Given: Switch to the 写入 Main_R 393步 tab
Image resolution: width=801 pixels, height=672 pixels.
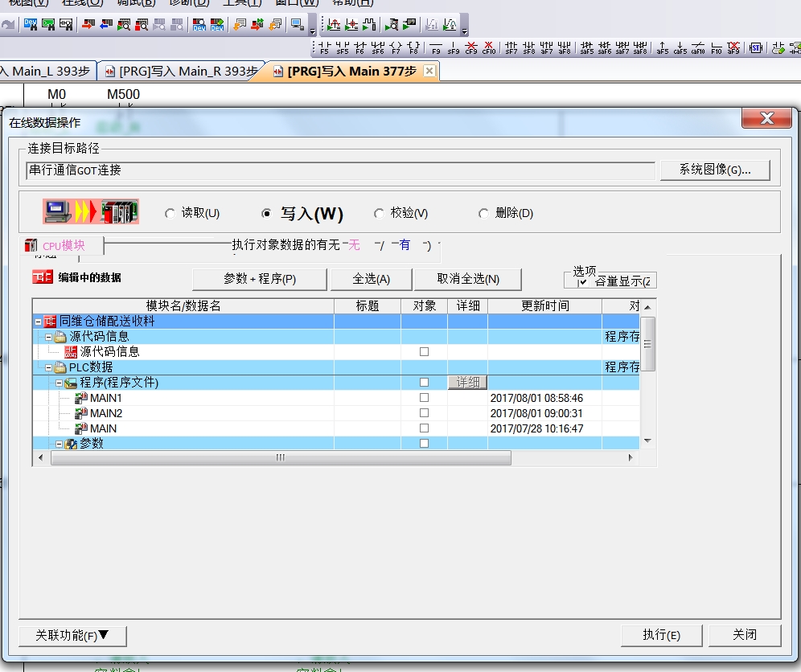Looking at the screenshot, I should click(x=179, y=72).
